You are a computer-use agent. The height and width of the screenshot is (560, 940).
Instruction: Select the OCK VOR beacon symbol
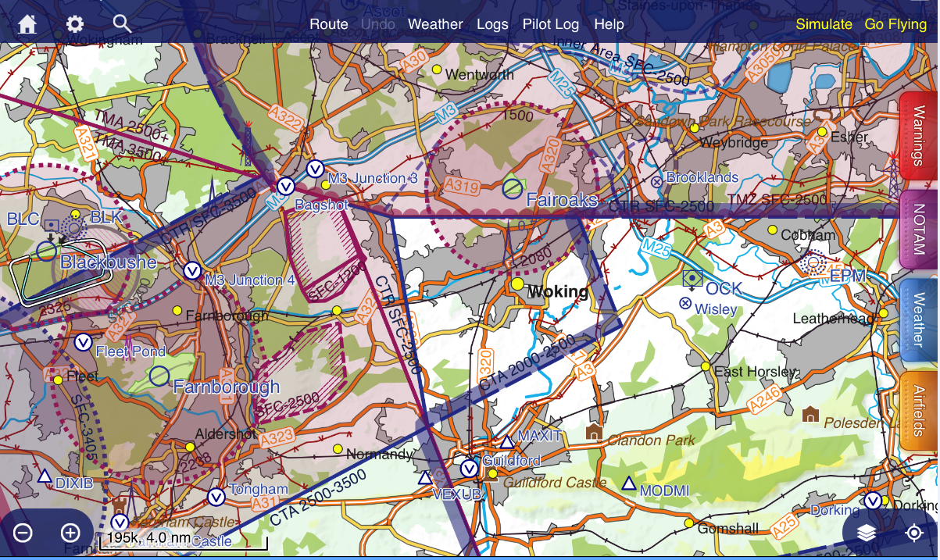[x=692, y=278]
